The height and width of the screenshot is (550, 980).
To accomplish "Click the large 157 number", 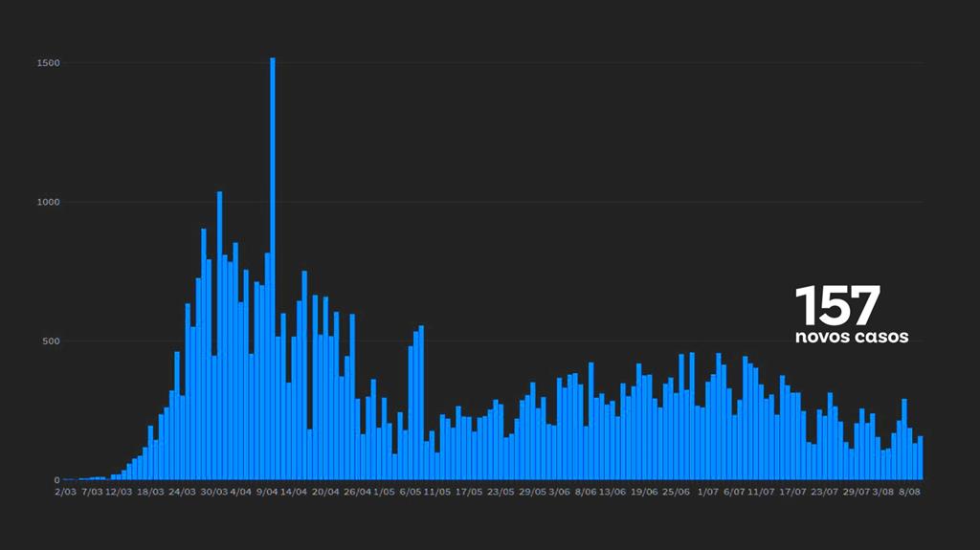I will pos(836,306).
